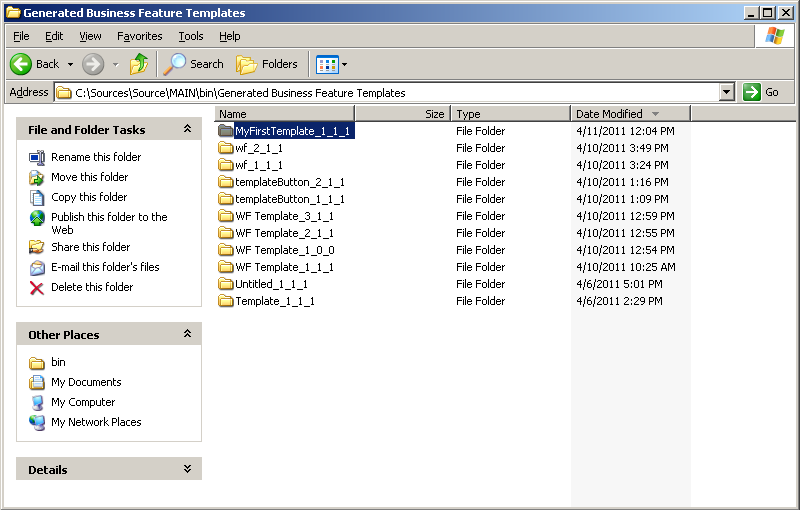
Task: Click the Move this folder icon
Action: tap(37, 177)
